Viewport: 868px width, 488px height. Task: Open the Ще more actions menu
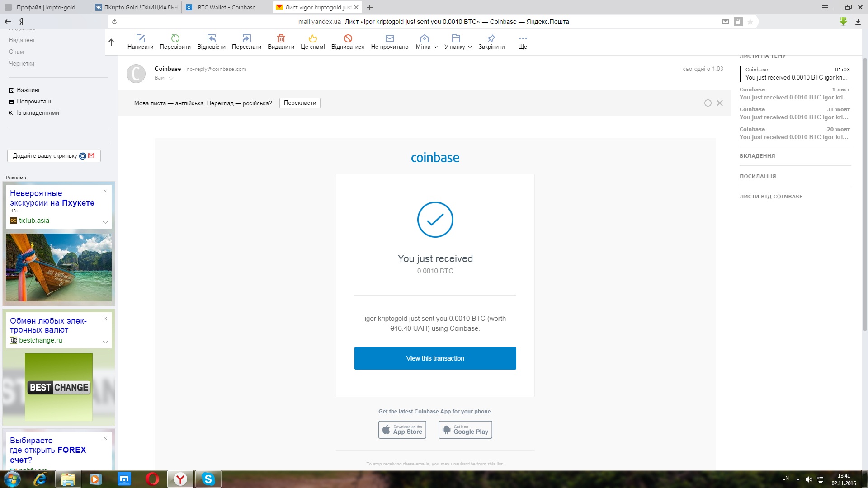(523, 42)
